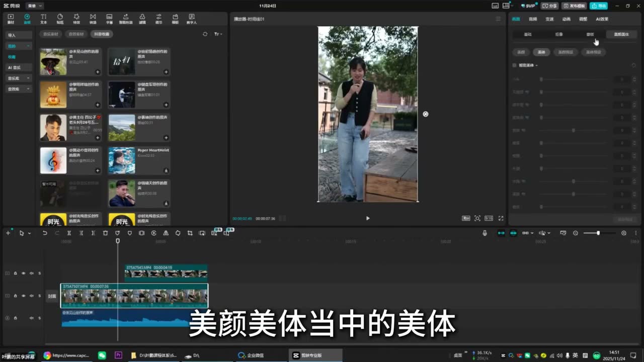Image resolution: width=644 pixels, height=362 pixels.
Task: Click the undo arrow in timeline toolbar
Action: click(45, 233)
